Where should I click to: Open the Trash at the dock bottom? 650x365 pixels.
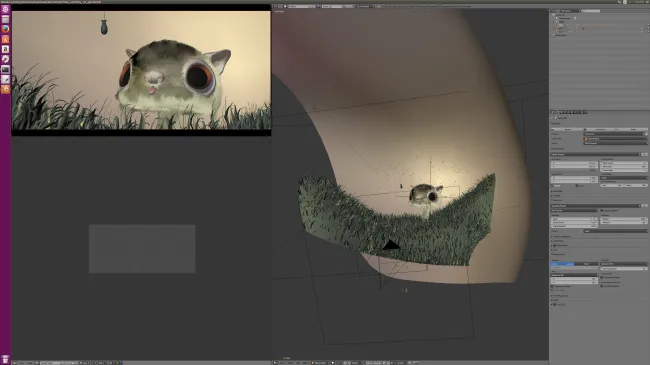tap(5, 359)
